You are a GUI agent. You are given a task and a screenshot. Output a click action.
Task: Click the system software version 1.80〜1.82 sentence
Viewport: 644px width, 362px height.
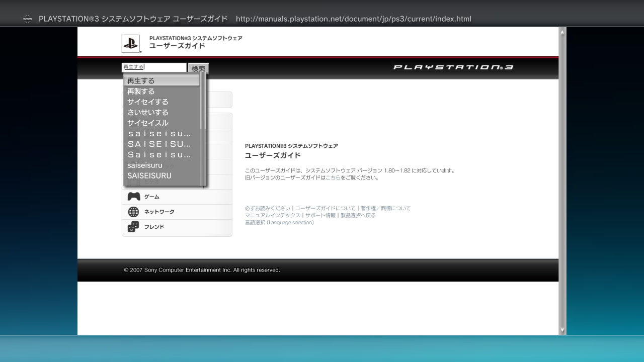coord(350,170)
